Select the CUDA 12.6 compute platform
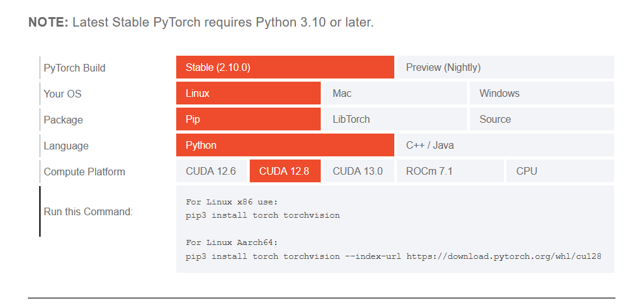The height and width of the screenshot is (307, 644). [211, 171]
